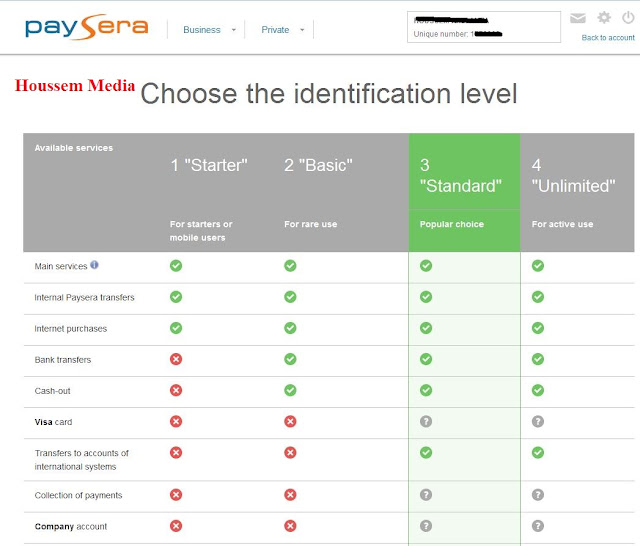The image size is (640, 546).
Task: Click "Bank transfers" row label
Action: pos(63,360)
